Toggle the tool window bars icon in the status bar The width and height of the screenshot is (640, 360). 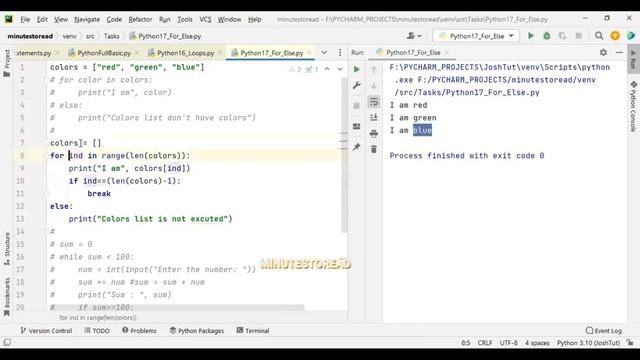(x=7, y=342)
